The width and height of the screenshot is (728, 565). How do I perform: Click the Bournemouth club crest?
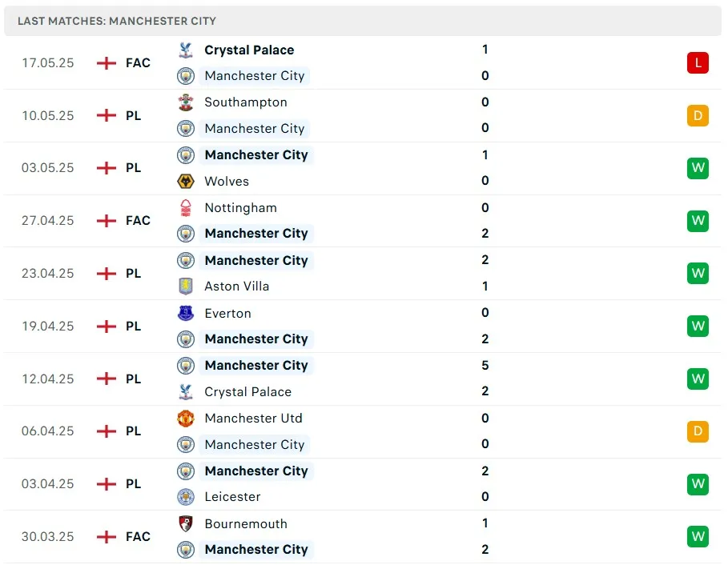(186, 523)
